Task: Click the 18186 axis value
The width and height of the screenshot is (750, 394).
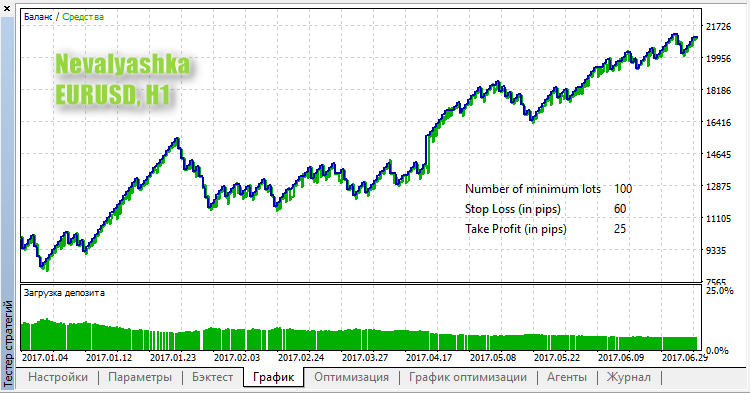Action: coord(718,91)
